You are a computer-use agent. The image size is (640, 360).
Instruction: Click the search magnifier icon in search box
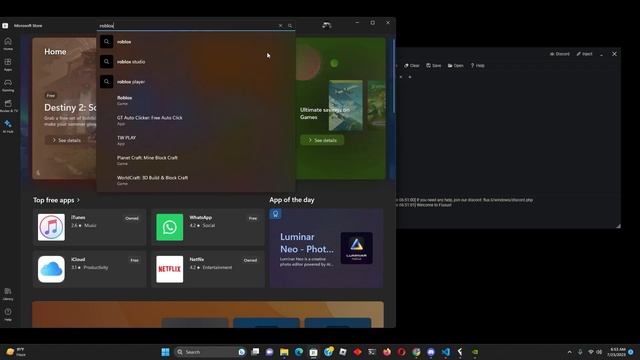tap(290, 25)
